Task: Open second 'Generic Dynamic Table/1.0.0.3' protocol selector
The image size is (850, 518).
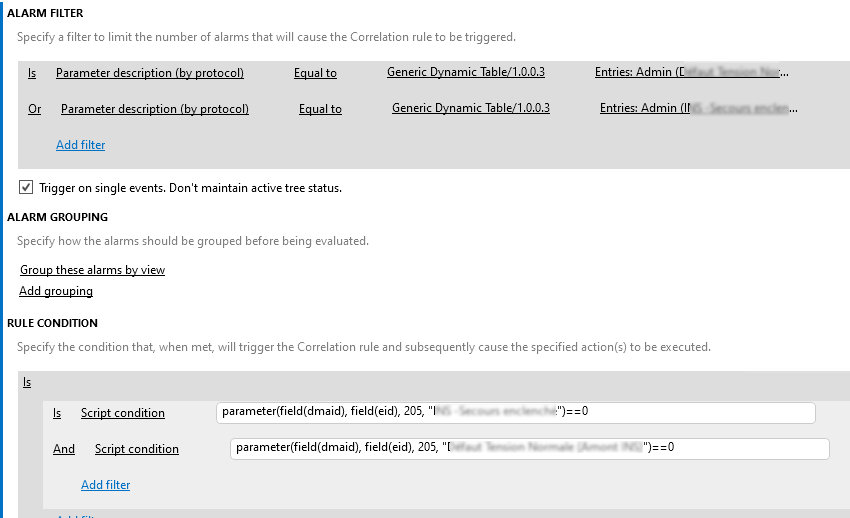Action: pos(471,108)
